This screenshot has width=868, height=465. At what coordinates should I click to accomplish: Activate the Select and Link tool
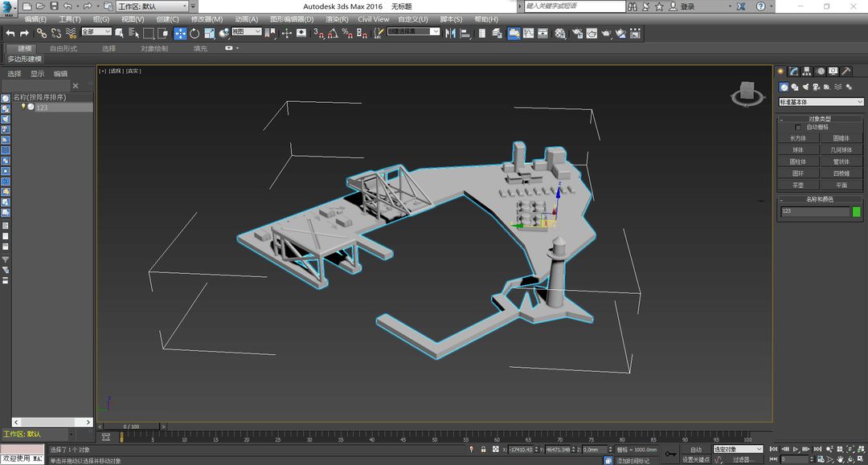tap(42, 33)
